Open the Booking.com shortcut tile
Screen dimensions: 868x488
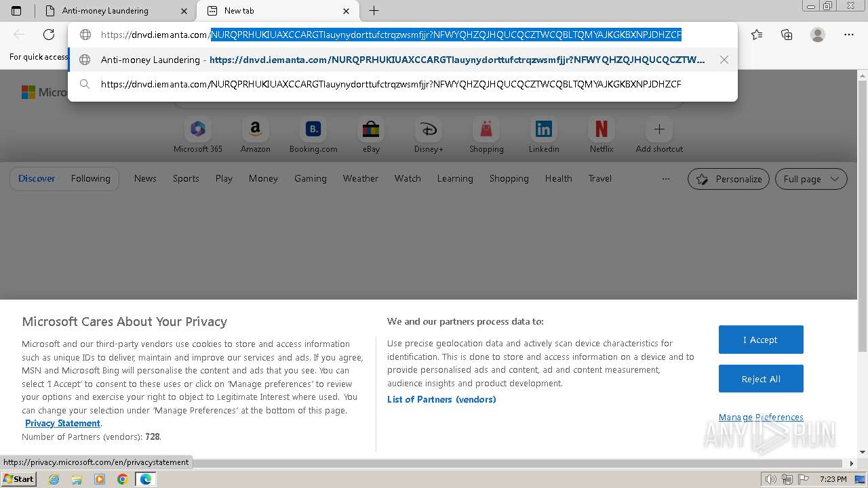coord(313,136)
